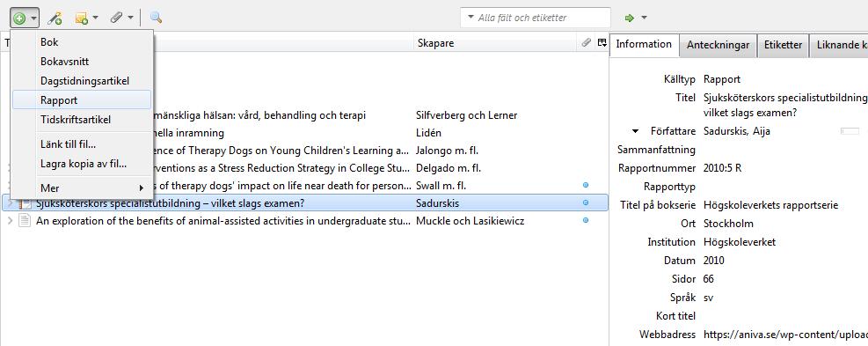
Task: Click Rapportnummer value 2010:5 R
Action: (722, 168)
